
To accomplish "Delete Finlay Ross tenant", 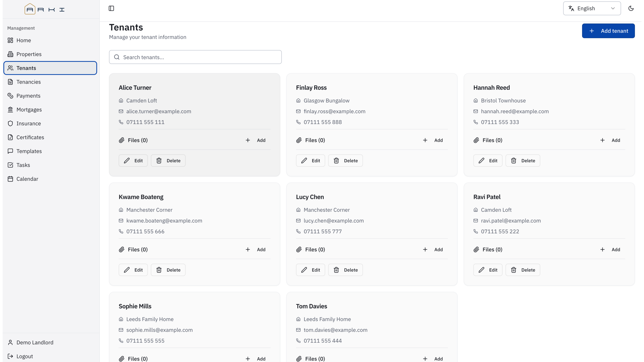I will [x=345, y=161].
